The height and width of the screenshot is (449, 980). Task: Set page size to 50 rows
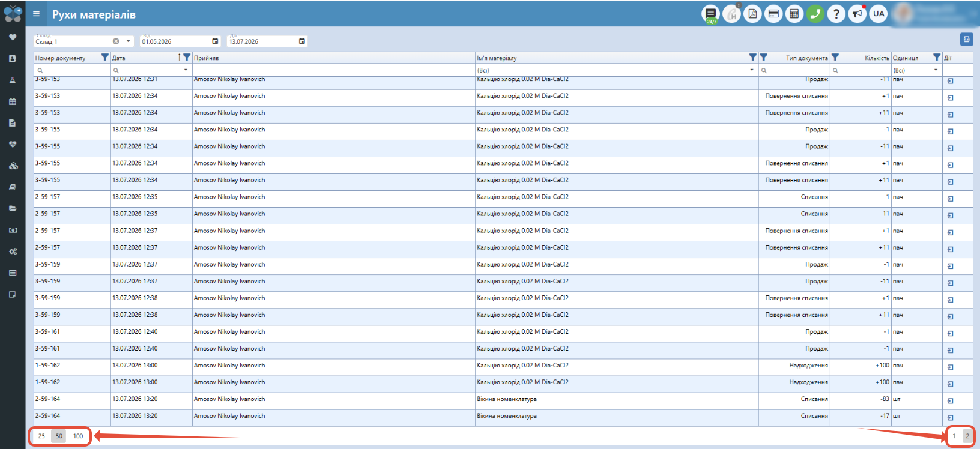pyautogui.click(x=59, y=436)
